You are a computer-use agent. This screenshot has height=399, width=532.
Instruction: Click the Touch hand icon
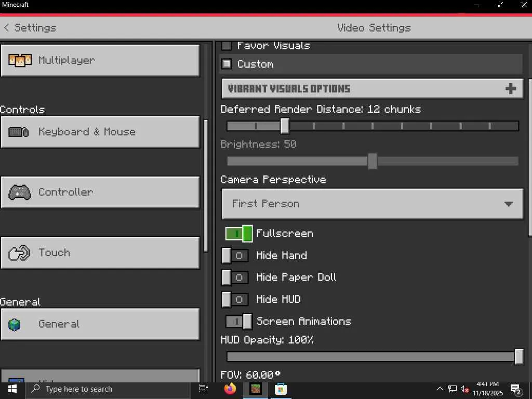point(19,253)
